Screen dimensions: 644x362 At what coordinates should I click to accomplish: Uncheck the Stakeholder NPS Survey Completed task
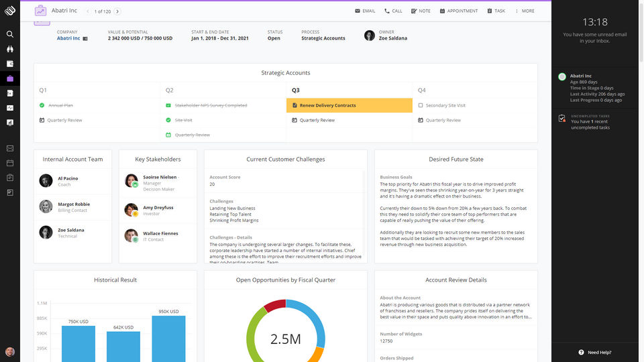[168, 105]
